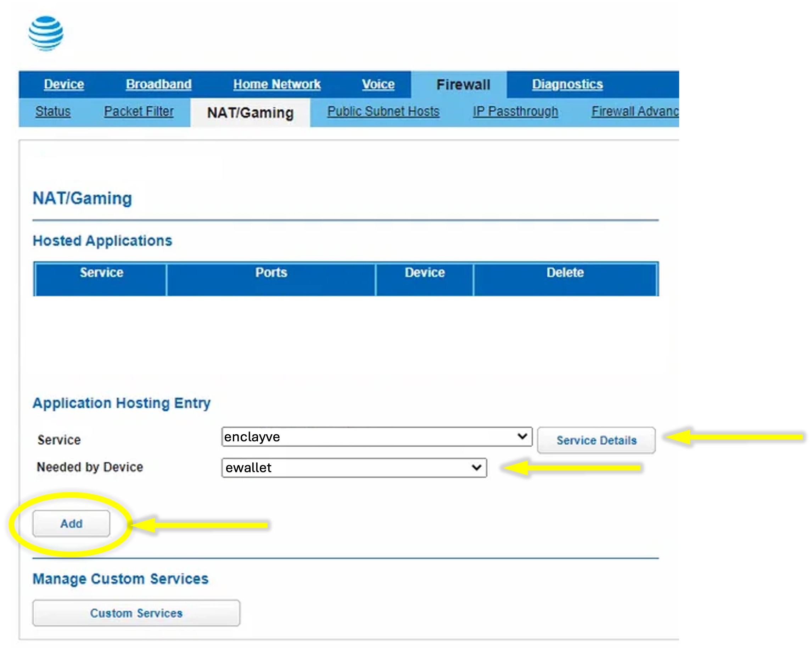Click the Application Hosting Entry heading

click(x=122, y=403)
